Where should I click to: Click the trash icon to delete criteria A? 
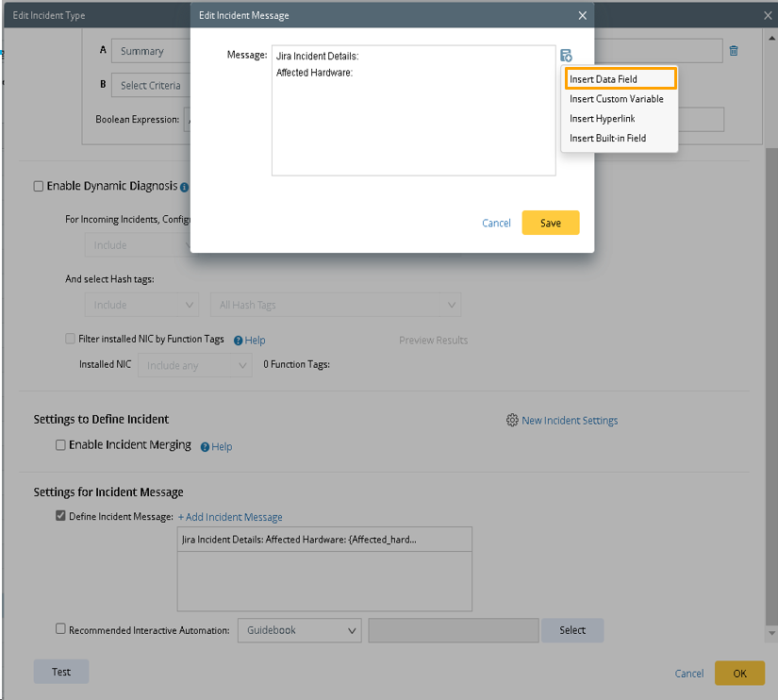coord(734,51)
